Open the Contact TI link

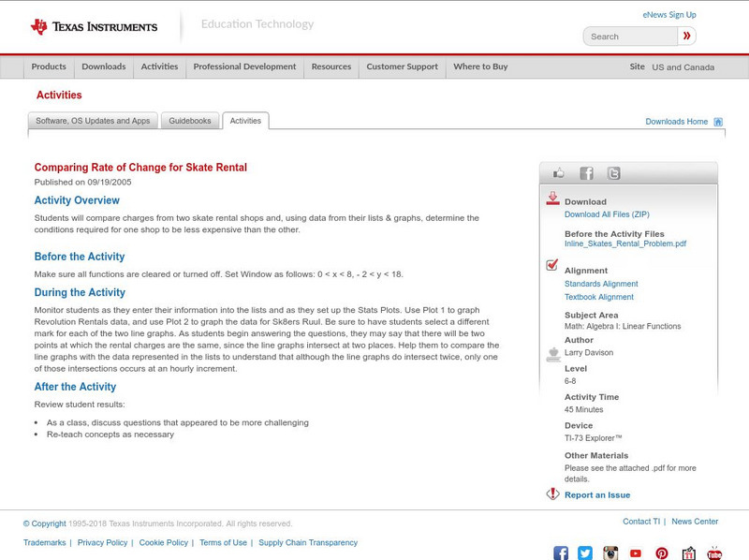point(641,522)
